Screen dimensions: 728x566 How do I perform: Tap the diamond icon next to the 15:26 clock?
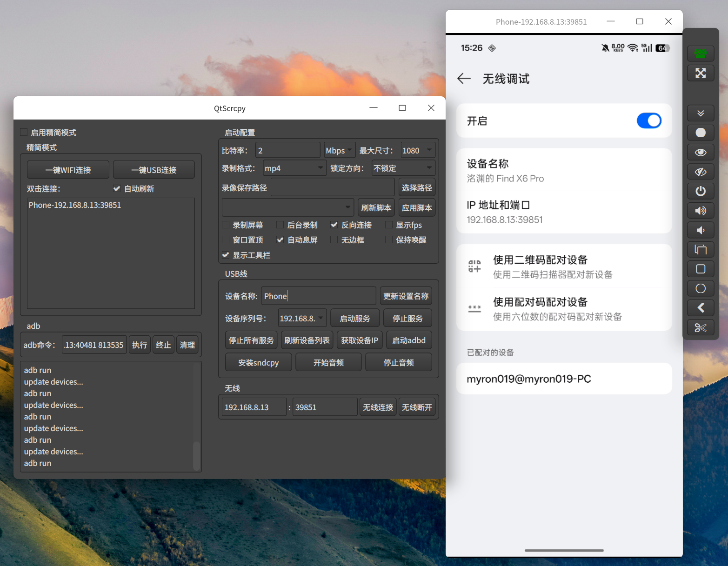click(x=492, y=48)
